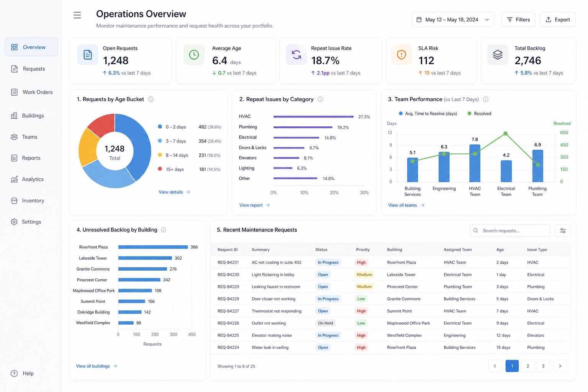Click the Help question mark icon

tap(14, 373)
